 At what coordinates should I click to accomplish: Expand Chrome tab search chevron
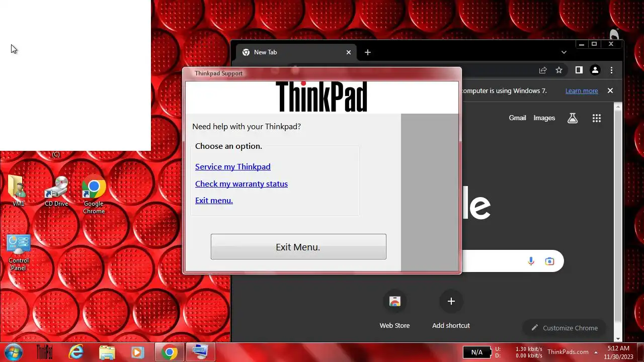(x=563, y=52)
